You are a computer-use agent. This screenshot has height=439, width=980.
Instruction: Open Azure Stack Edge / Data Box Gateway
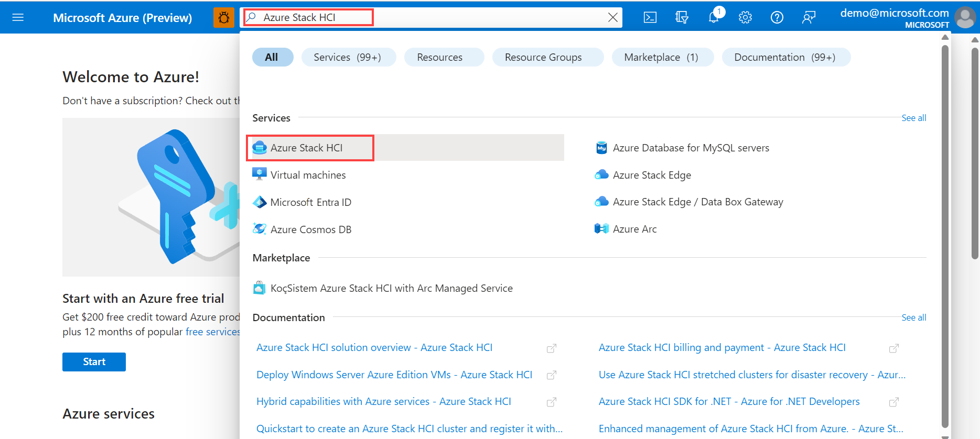coord(698,202)
